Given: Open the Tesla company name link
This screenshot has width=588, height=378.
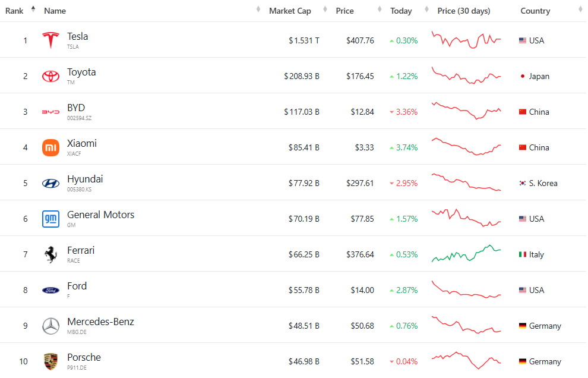Looking at the screenshot, I should tap(78, 36).
